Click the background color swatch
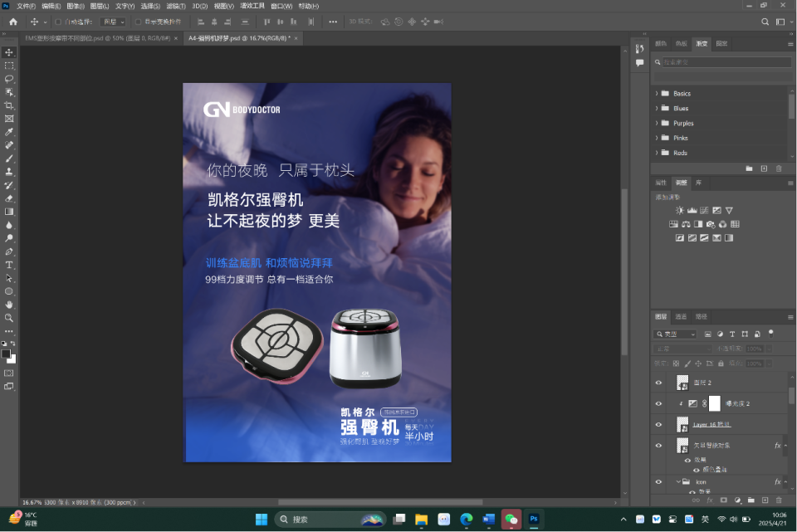This screenshot has height=532, width=797. [x=12, y=360]
